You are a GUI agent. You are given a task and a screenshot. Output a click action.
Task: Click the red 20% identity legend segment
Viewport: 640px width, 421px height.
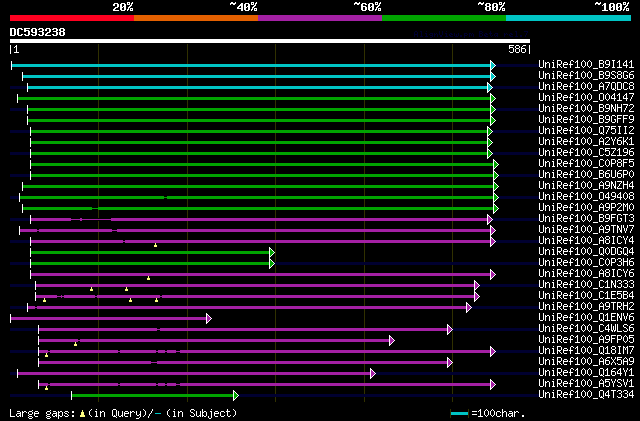click(72, 18)
